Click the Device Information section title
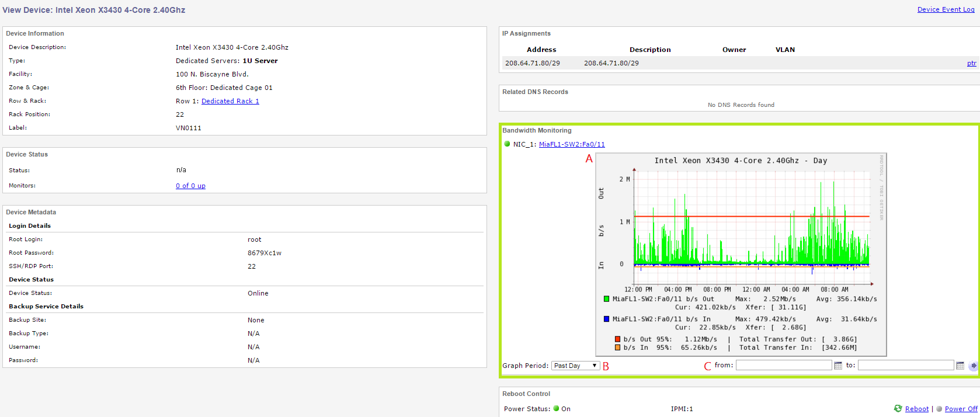This screenshot has height=417, width=980. [35, 33]
